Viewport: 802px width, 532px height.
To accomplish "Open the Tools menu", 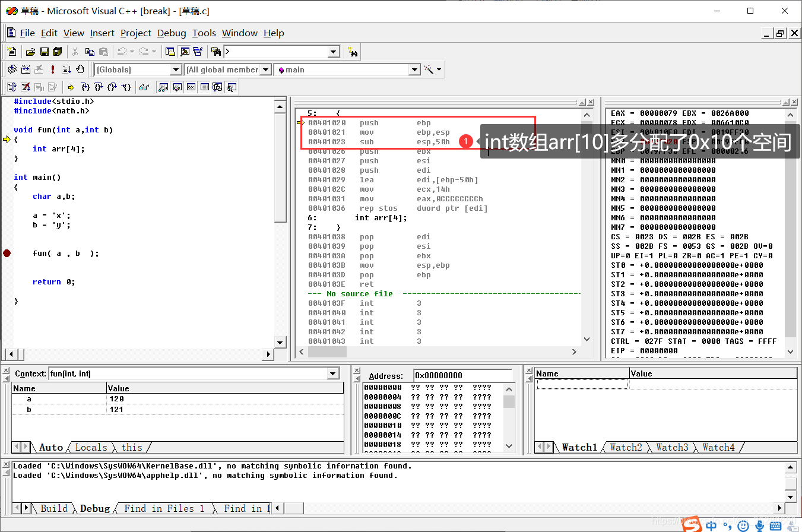I will point(204,33).
